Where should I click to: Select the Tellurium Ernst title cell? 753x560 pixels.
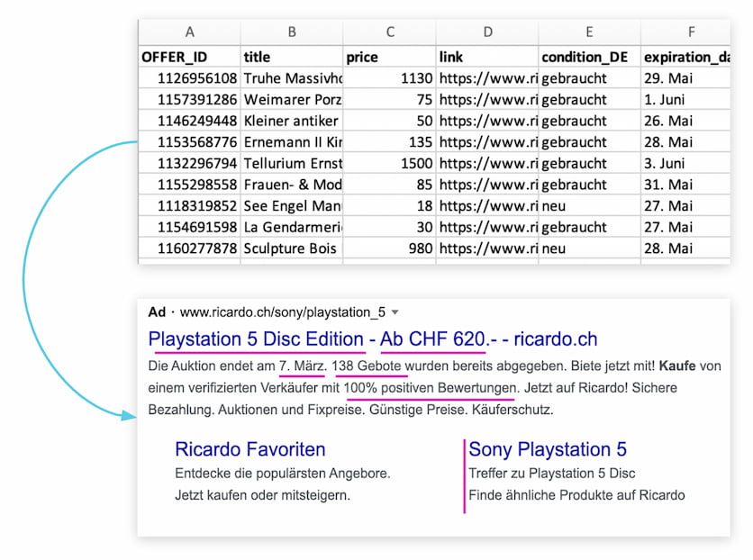click(292, 163)
